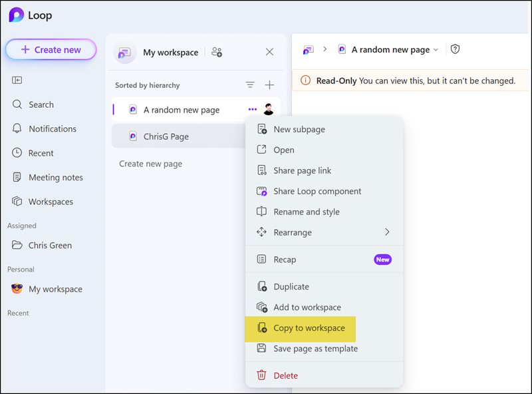This screenshot has width=532, height=394.
Task: Click the Loop logo icon
Action: pos(16,15)
